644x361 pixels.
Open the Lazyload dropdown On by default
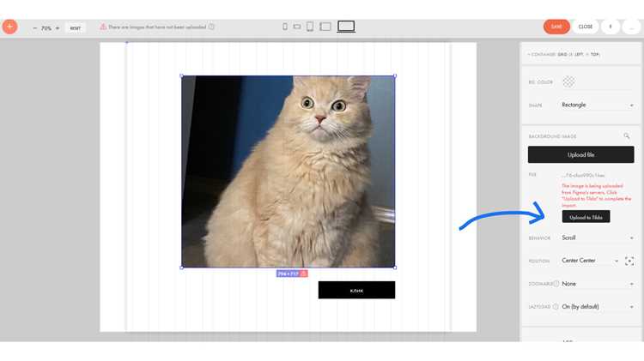(x=597, y=307)
